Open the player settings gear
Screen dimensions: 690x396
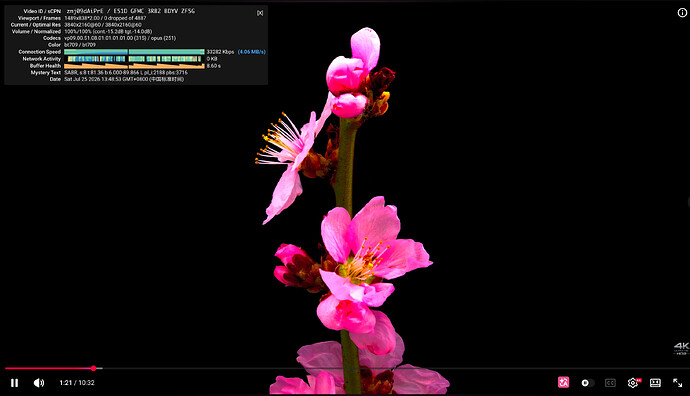click(x=633, y=383)
